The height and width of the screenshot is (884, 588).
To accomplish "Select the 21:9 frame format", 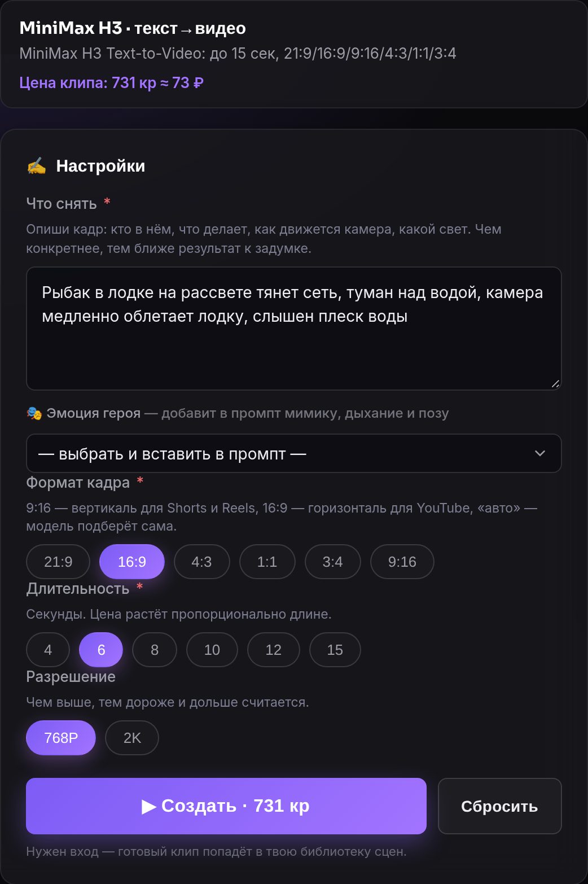I will (58, 562).
